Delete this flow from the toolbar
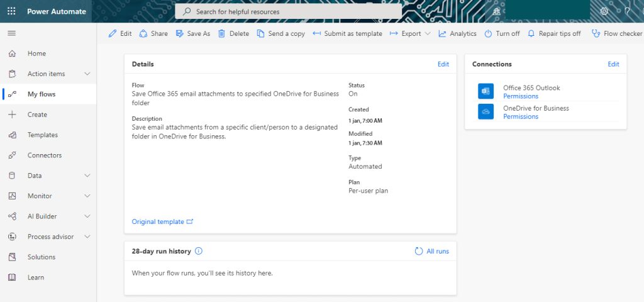Screen dimensions: 644x302 [x=233, y=34]
